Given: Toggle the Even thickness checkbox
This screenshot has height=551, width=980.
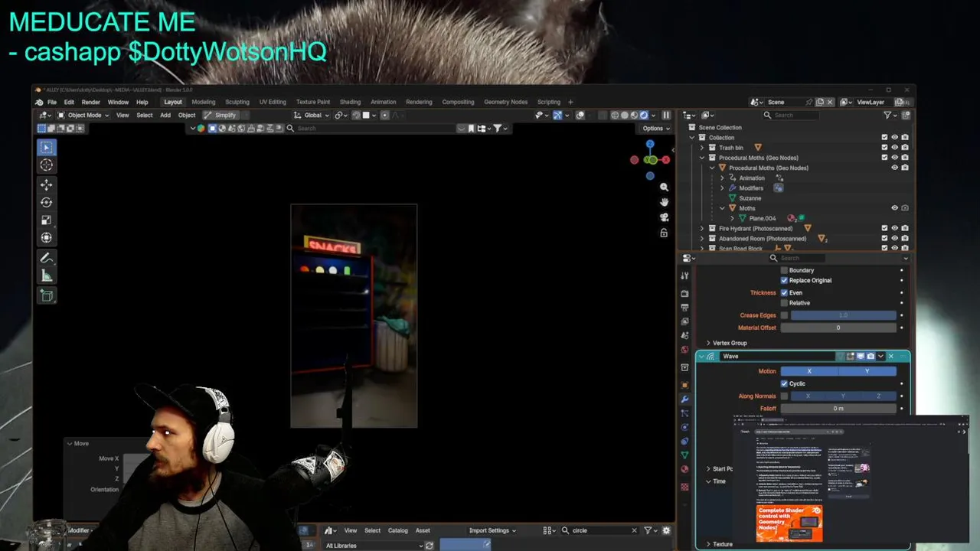Looking at the screenshot, I should 784,292.
